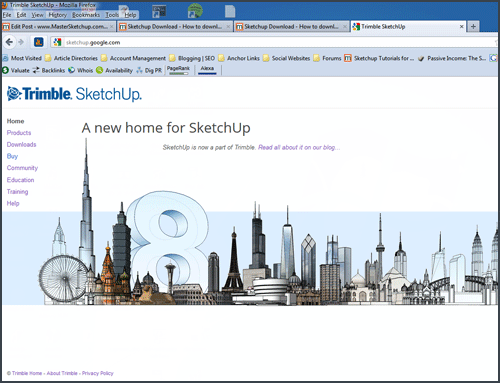This screenshot has width=500, height=383.
Task: Open the Downloads sidebar link
Action: pos(21,144)
